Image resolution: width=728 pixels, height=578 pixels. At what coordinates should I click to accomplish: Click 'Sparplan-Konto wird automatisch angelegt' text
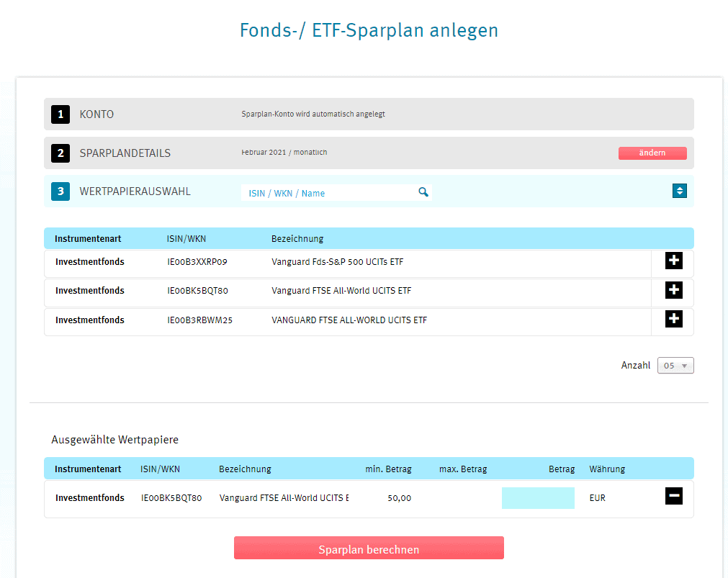(x=313, y=114)
